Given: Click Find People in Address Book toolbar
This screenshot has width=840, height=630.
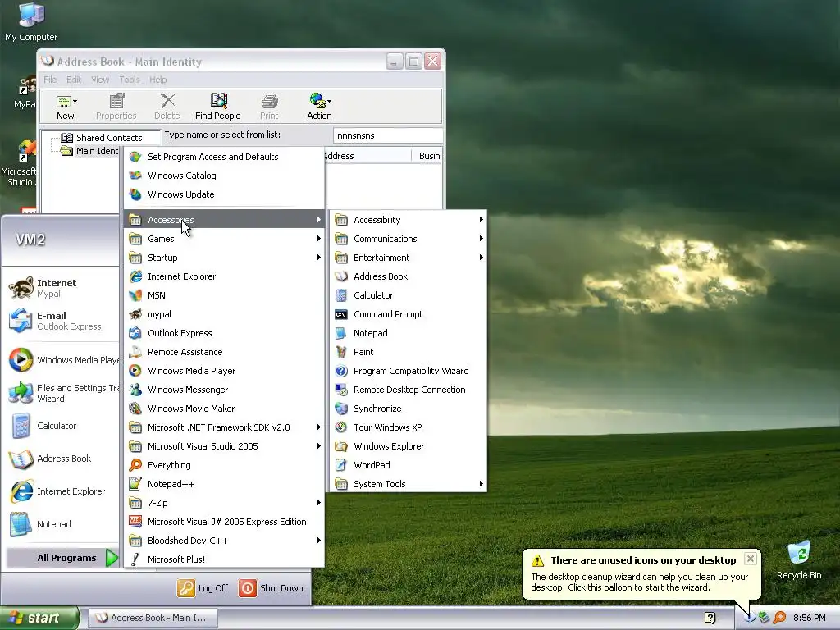Looking at the screenshot, I should 218,107.
